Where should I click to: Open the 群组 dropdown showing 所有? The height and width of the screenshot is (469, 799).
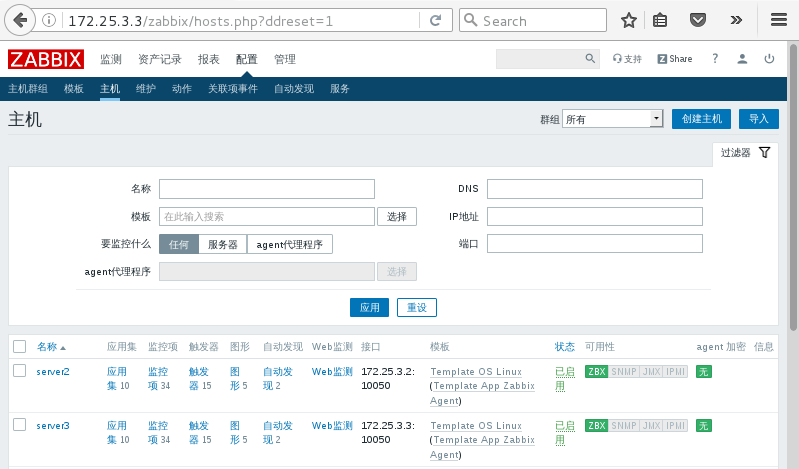click(612, 119)
